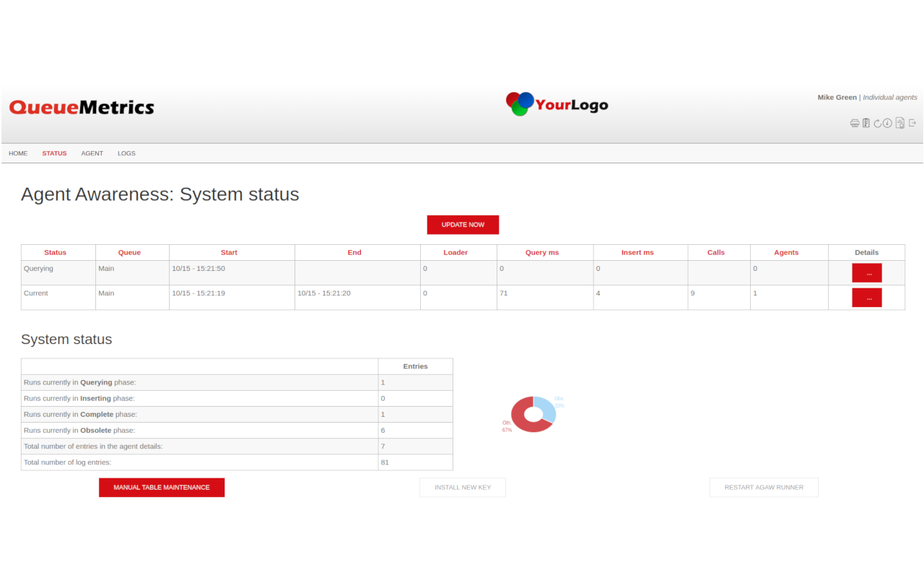The image size is (924, 578).
Task: Open details for the Current row
Action: [867, 298]
